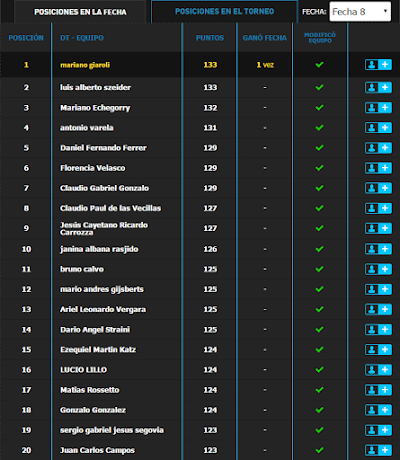Switch to Posiciones en el Torneo tab
Screen dimensions: 400x460
click(x=224, y=12)
